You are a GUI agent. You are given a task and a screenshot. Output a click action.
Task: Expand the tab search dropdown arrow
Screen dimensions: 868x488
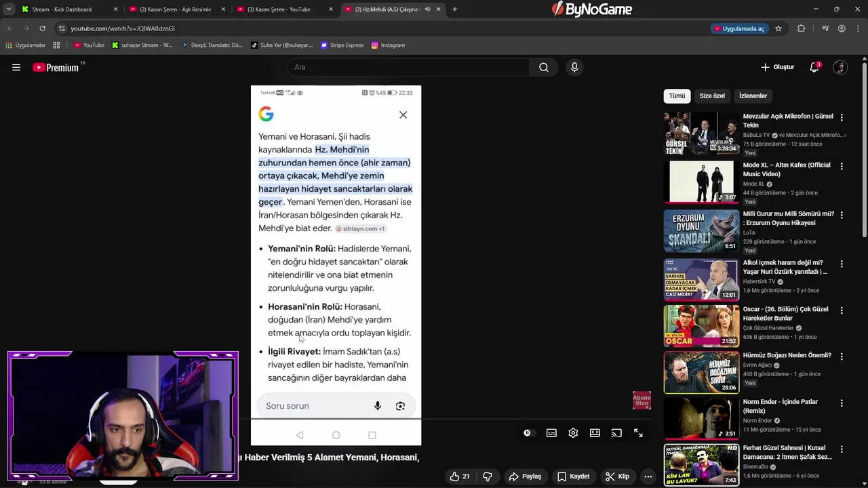point(9,9)
